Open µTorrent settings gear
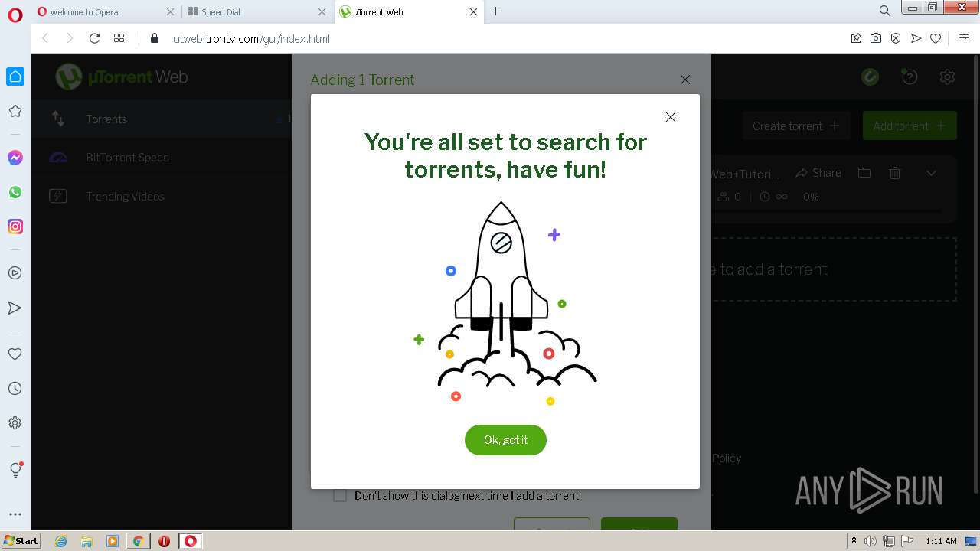Image resolution: width=980 pixels, height=551 pixels. [948, 77]
